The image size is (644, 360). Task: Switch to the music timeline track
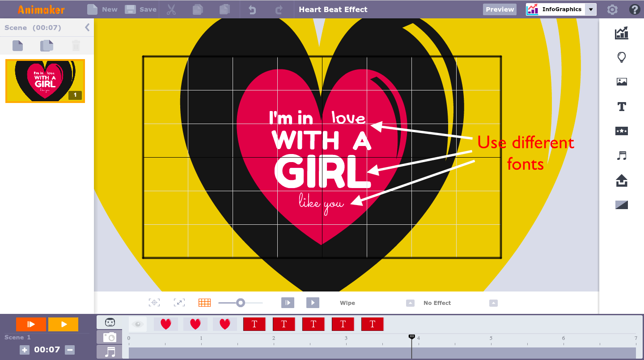110,352
